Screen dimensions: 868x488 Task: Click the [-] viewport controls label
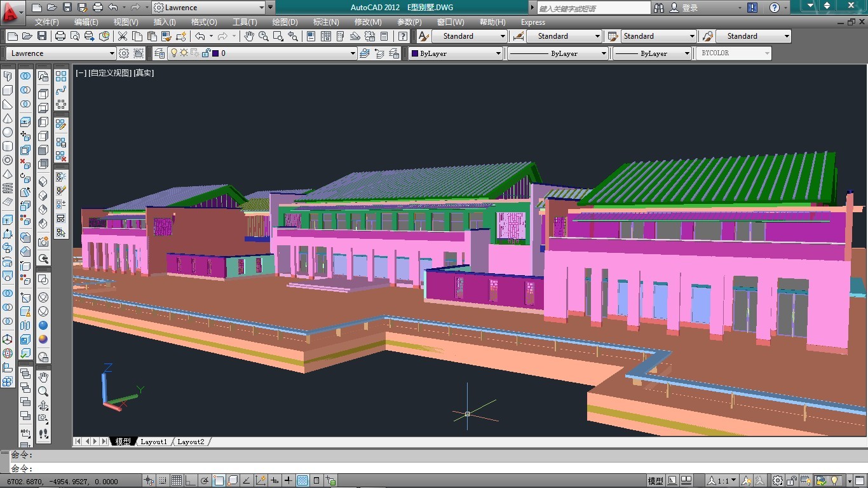[x=81, y=73]
